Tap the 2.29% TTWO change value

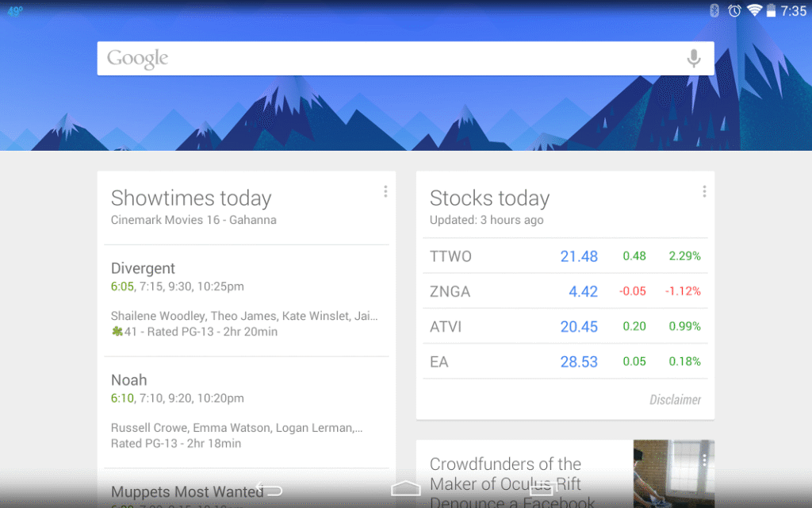[x=684, y=256]
